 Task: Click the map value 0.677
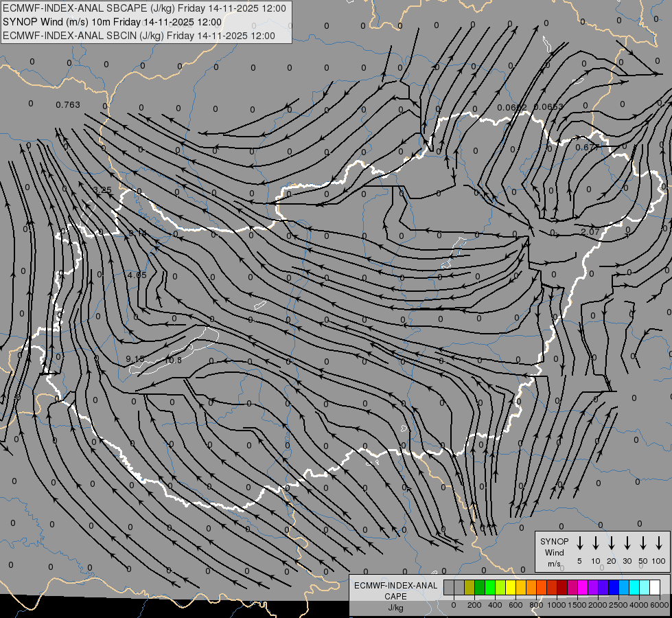[x=587, y=147]
